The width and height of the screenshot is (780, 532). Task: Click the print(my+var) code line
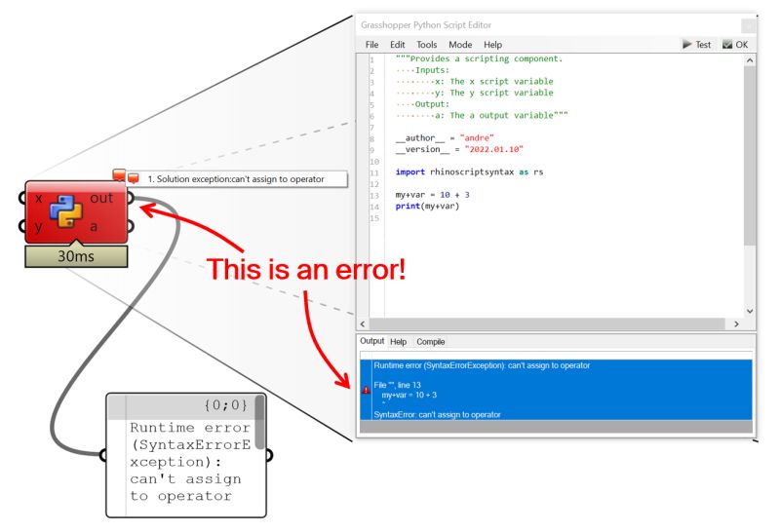click(427, 207)
